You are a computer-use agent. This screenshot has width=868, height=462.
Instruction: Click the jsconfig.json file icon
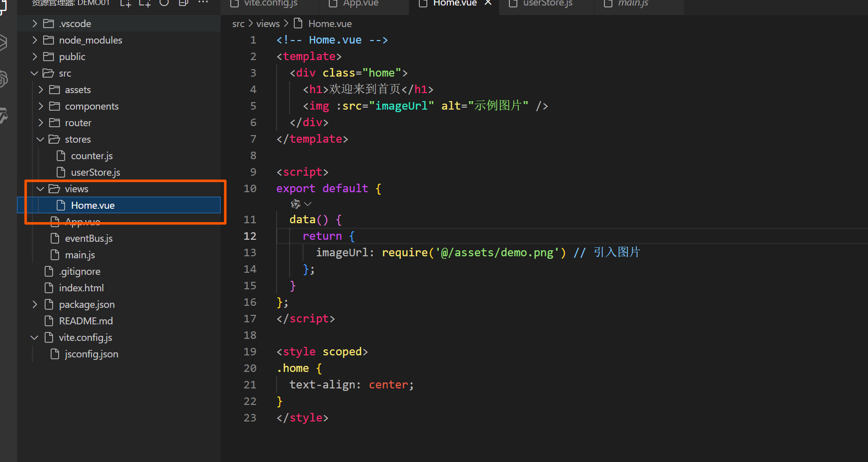coord(55,354)
